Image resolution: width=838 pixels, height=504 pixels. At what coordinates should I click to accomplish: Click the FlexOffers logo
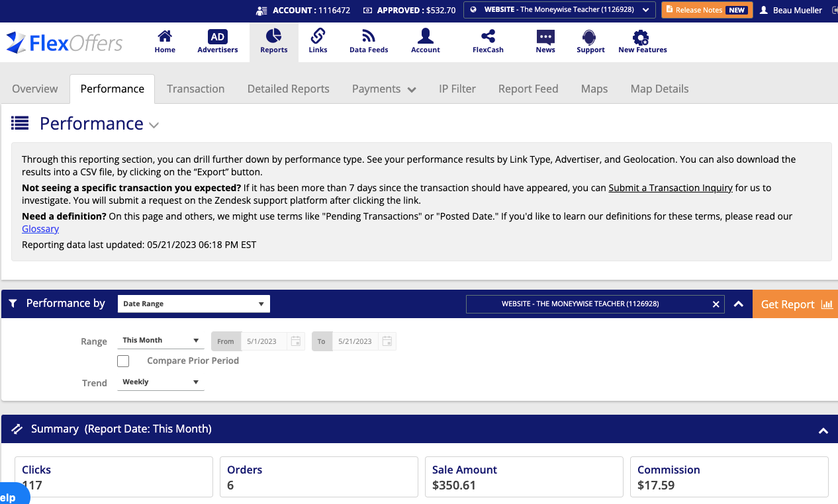pos(64,43)
